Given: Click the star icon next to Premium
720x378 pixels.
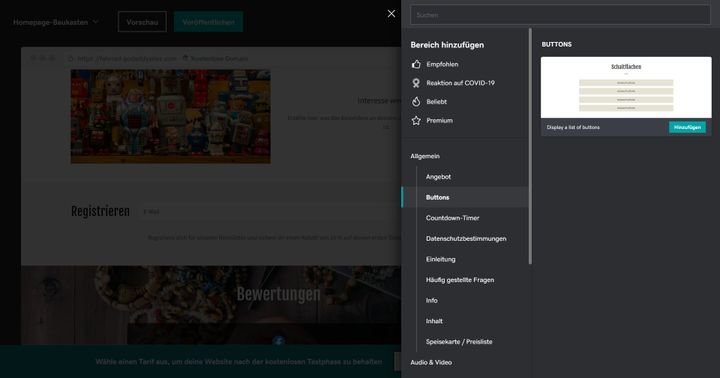Looking at the screenshot, I should [x=416, y=120].
